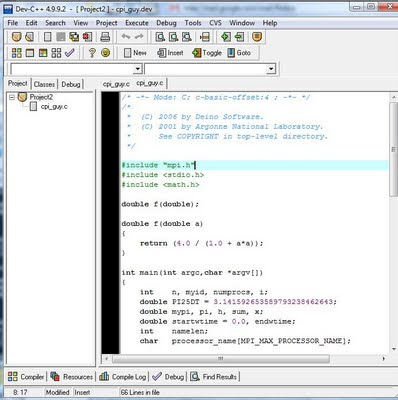Switch to the Classes browser tab

click(44, 84)
